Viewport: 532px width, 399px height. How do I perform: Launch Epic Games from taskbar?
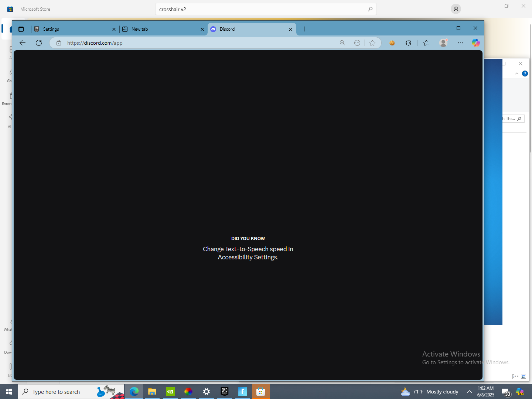[225, 392]
